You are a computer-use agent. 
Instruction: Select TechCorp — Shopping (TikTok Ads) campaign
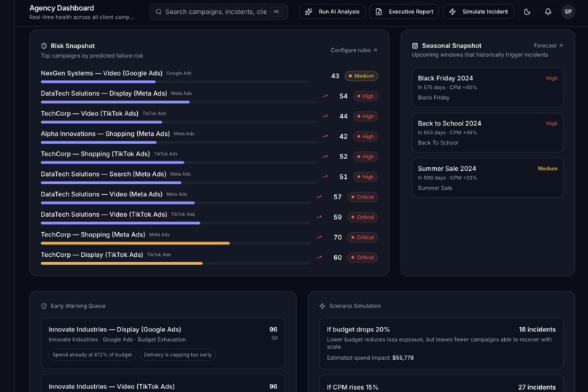click(x=96, y=154)
